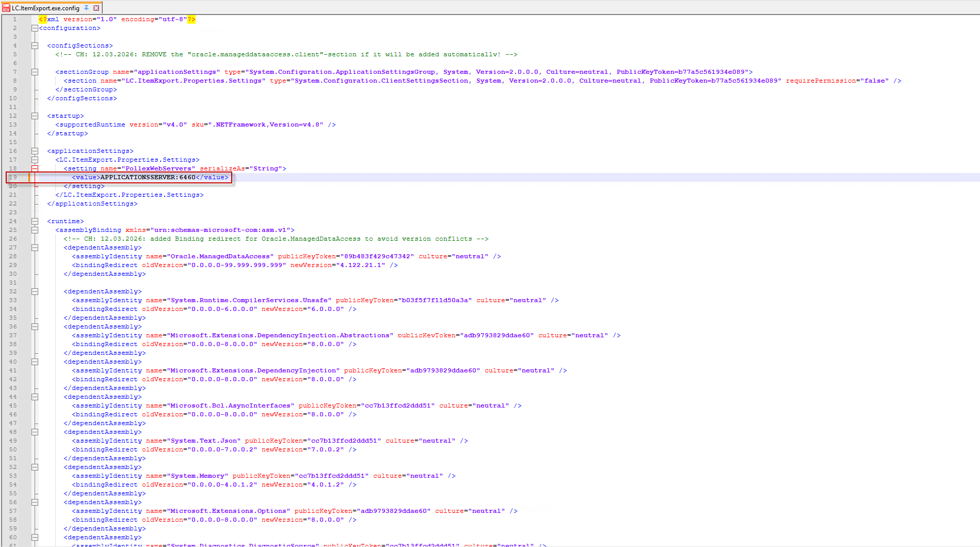The height and width of the screenshot is (547, 980).
Task: Click the "urn:schemas-microsoft-com:asm.v1" xmlns value
Action: tap(220, 230)
